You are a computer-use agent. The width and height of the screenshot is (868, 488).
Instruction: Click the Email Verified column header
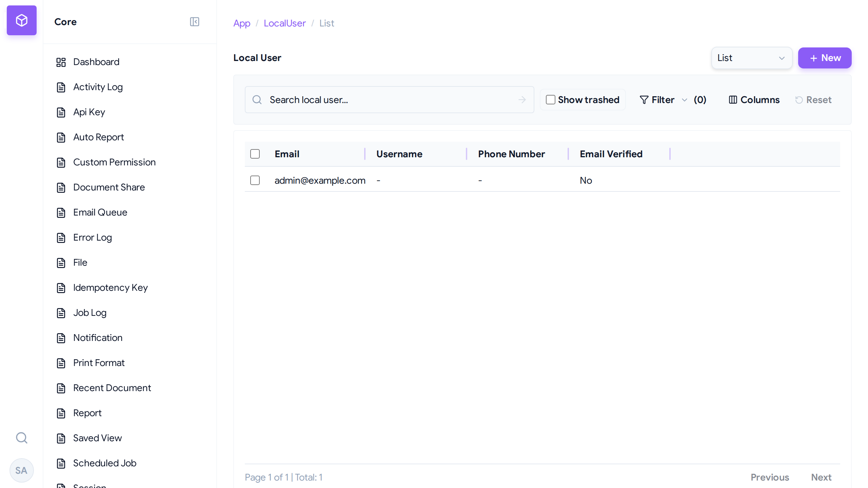coord(611,154)
